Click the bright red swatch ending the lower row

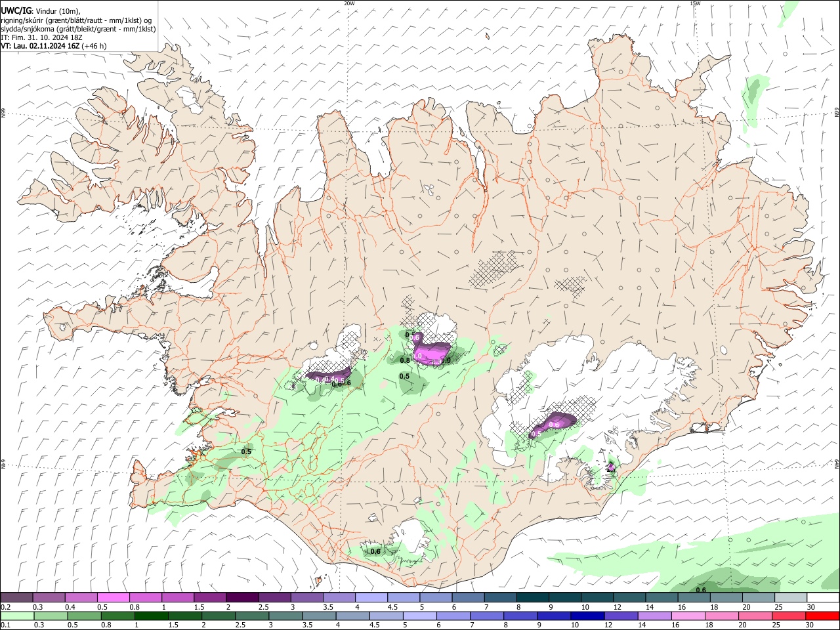[x=823, y=616]
